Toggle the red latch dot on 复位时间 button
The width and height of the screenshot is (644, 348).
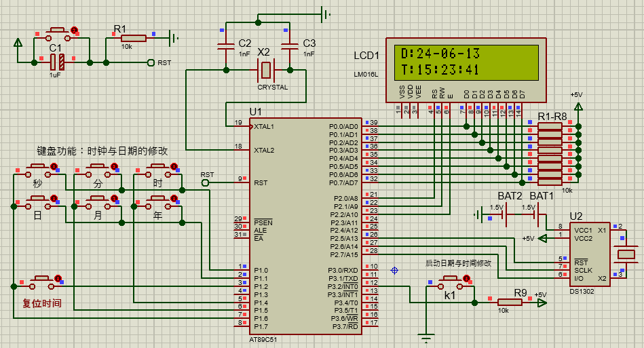pos(58,278)
